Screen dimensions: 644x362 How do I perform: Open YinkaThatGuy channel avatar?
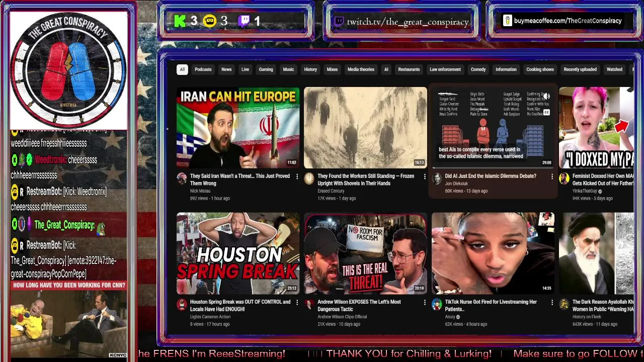point(564,178)
